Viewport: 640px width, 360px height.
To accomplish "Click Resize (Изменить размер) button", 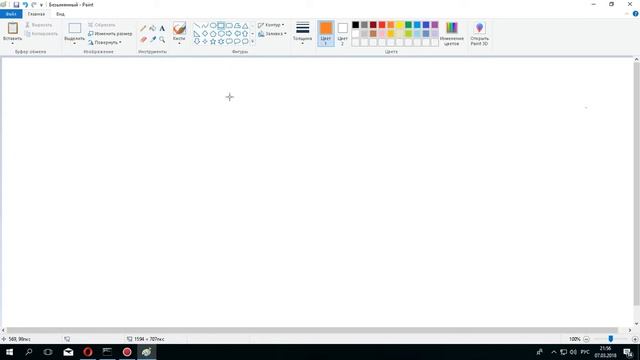I will (110, 33).
